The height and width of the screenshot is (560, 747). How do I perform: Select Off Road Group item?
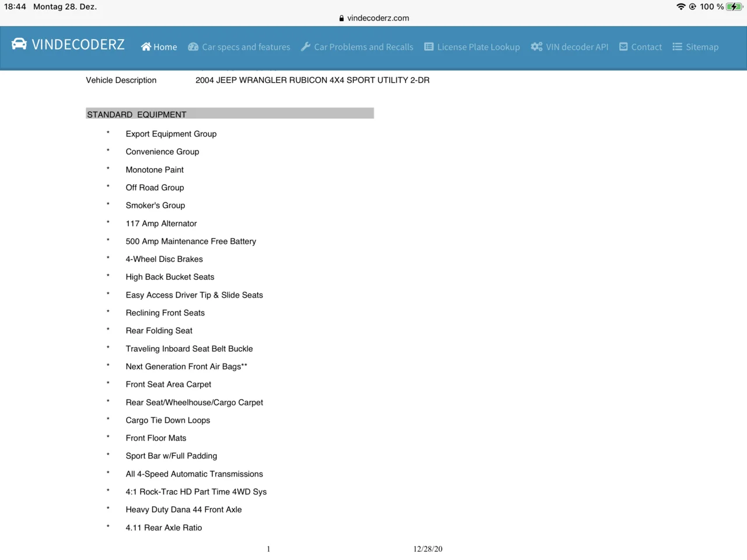coord(155,187)
